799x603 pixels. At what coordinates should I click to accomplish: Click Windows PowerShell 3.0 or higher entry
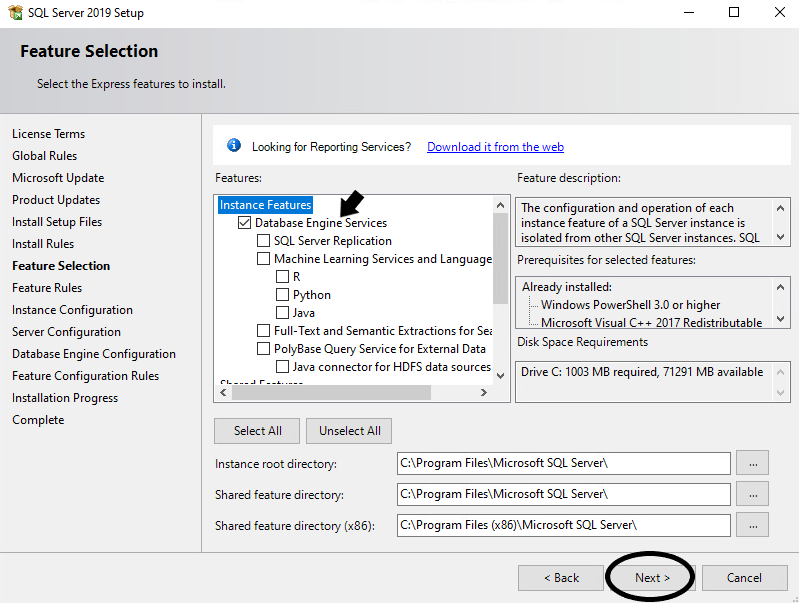coord(630,305)
